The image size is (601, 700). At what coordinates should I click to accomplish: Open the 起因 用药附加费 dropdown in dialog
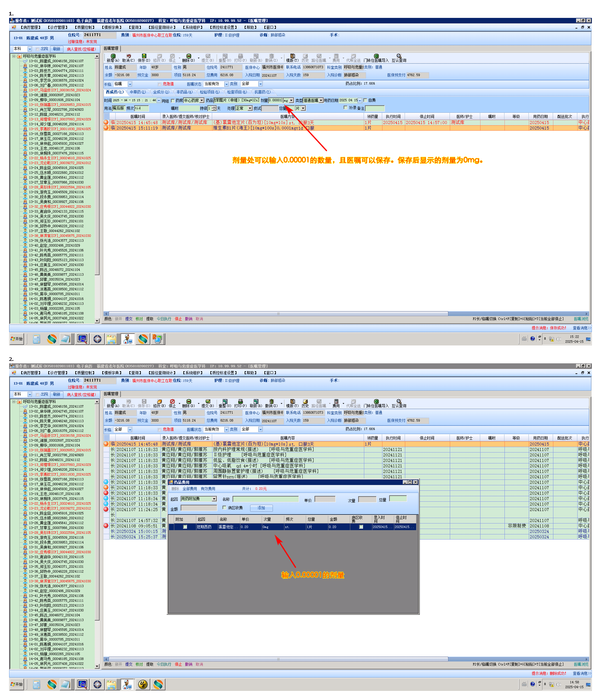[214, 499]
